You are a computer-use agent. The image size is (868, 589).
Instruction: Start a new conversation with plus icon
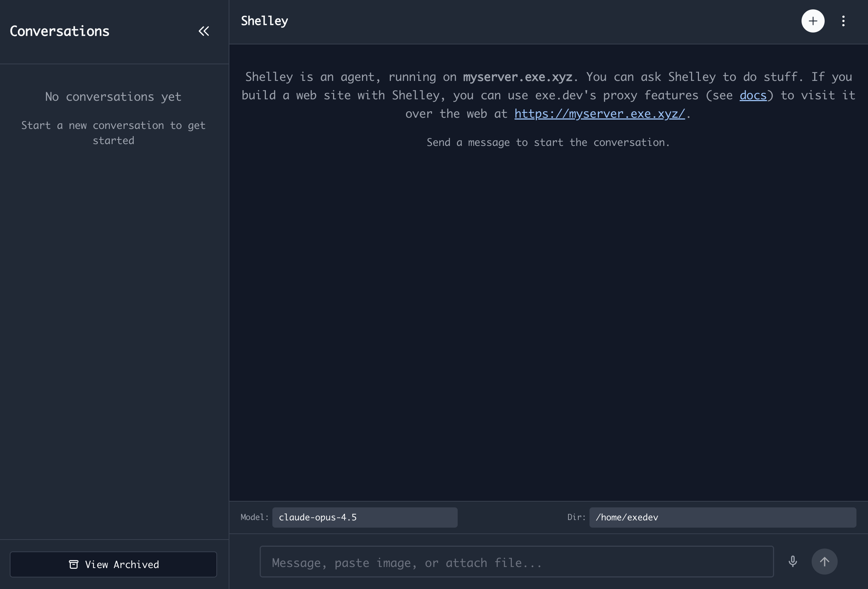(x=813, y=21)
